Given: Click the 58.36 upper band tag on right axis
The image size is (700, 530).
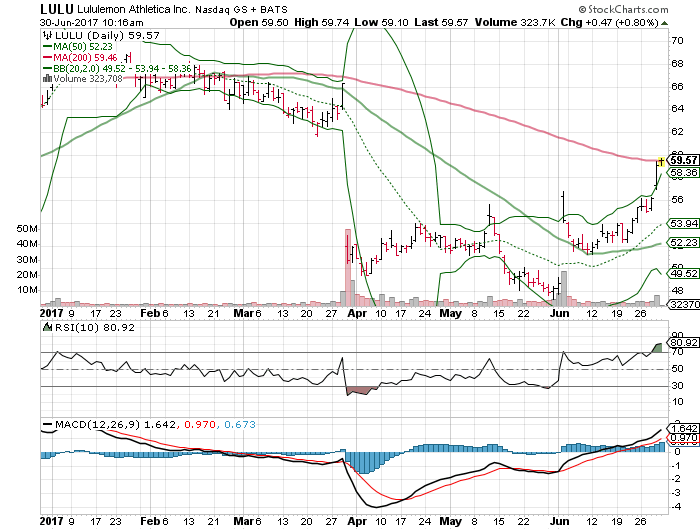Looking at the screenshot, I should pyautogui.click(x=683, y=172).
